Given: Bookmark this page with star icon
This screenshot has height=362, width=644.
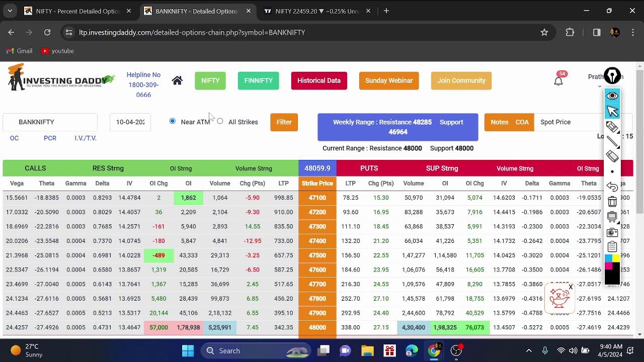Looking at the screenshot, I should coord(544,32).
